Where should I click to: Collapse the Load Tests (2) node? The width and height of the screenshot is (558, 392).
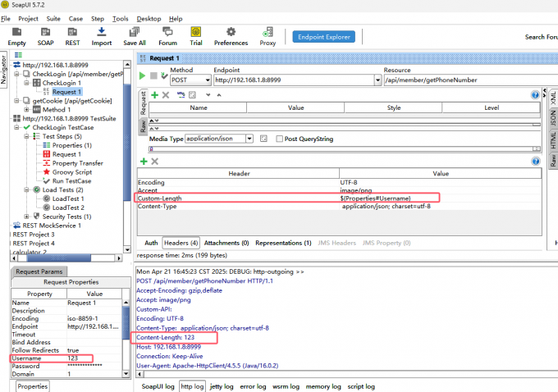pos(27,189)
